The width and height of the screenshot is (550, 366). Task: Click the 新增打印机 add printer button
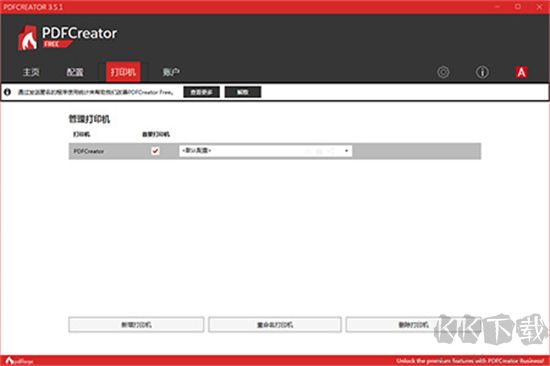[x=136, y=325]
